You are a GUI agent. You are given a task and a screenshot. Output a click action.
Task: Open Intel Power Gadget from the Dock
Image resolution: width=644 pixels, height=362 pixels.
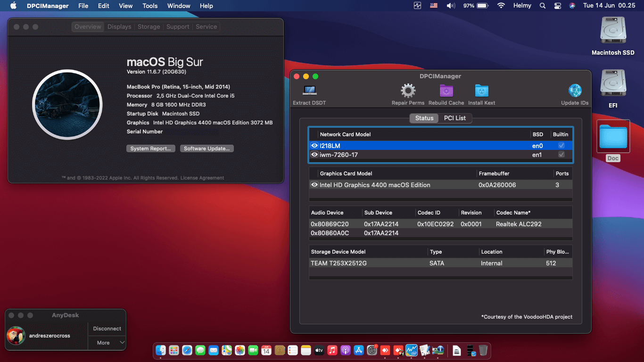(412, 351)
